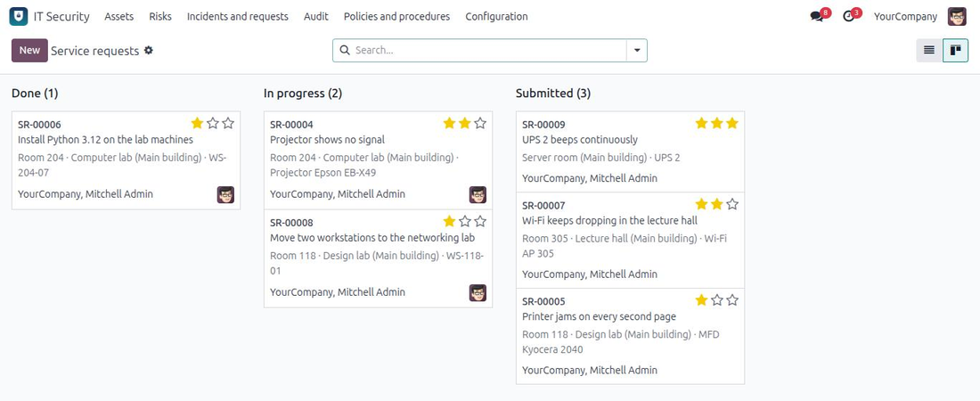Set SR-00007 priority to the third star
This screenshot has height=401, width=980.
732,203
